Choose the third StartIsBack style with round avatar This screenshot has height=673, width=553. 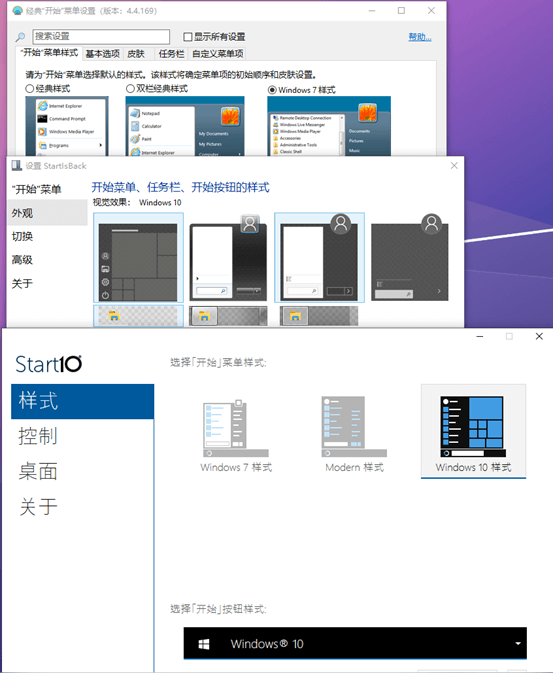coord(319,258)
